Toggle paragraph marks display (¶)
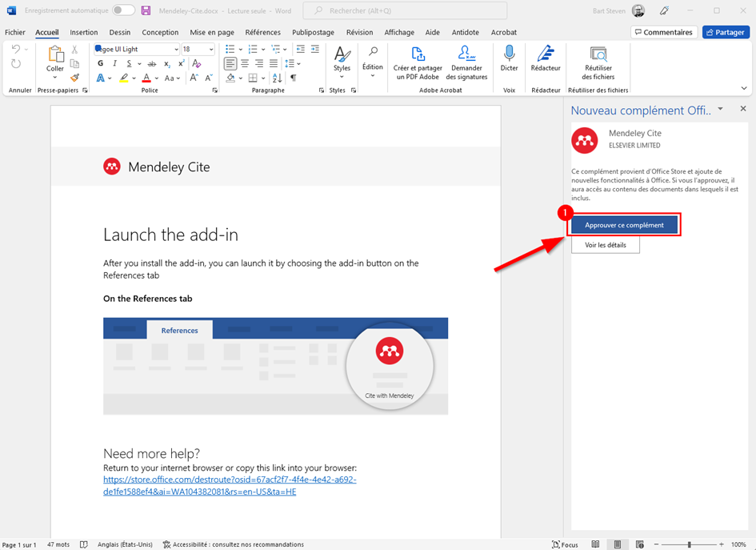 tap(293, 78)
